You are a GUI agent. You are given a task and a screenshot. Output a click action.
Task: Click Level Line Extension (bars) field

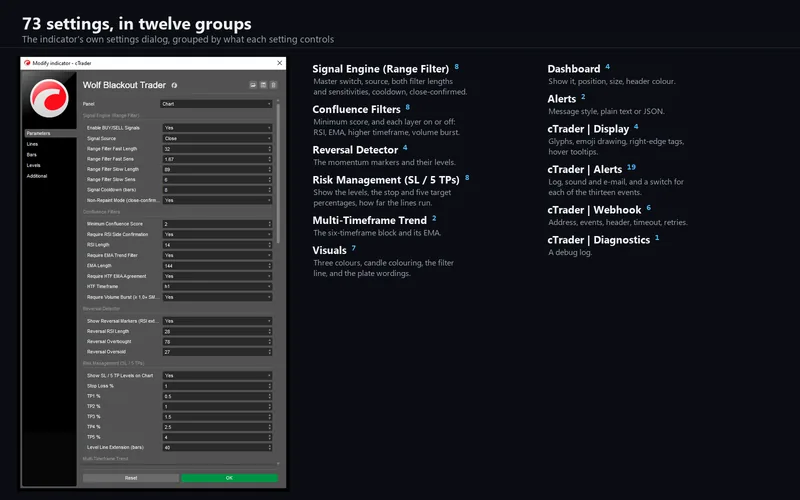(x=217, y=447)
